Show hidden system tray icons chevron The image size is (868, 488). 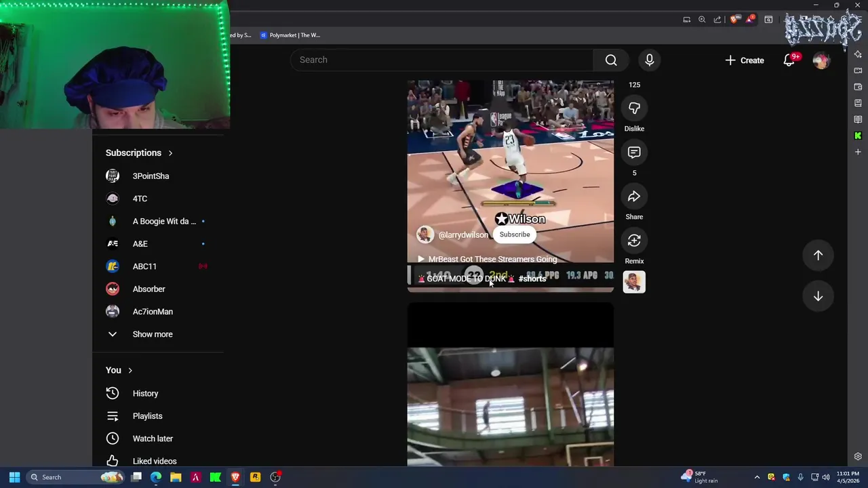[757, 477]
